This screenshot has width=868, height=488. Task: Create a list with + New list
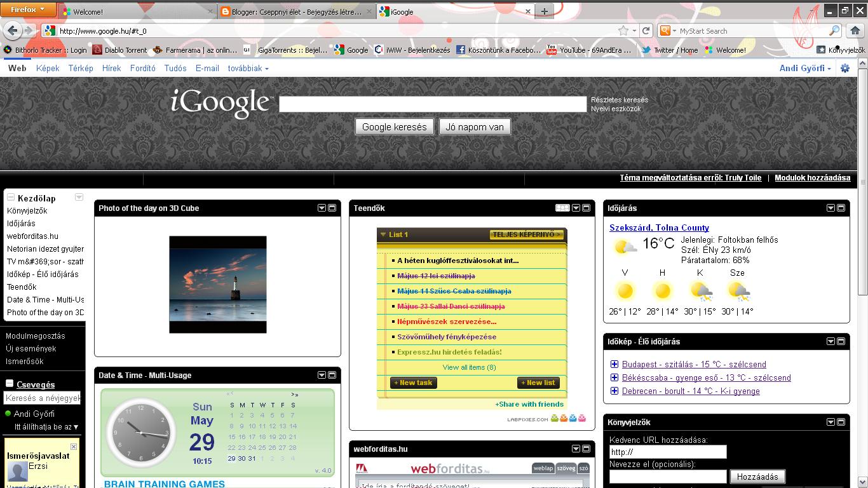click(539, 383)
